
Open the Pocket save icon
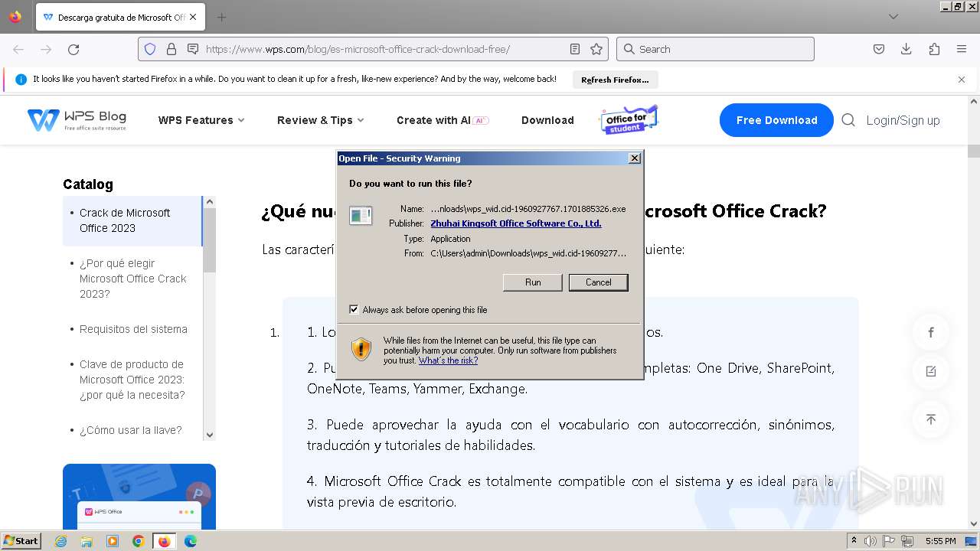879,49
